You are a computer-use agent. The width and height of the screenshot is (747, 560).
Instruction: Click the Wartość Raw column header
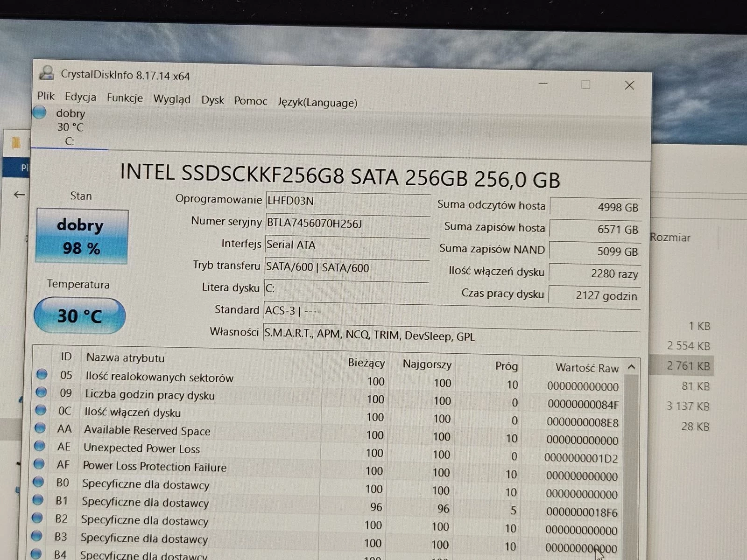(587, 368)
